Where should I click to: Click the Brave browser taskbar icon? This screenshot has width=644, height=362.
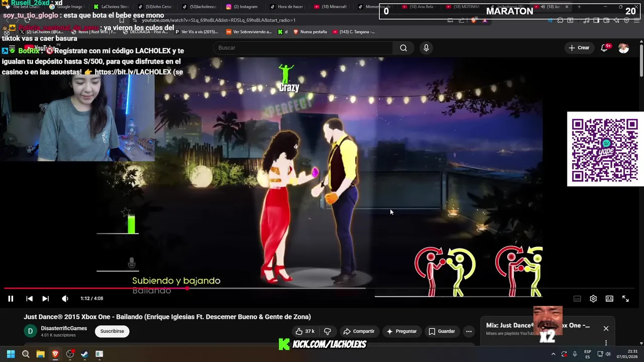[55, 354]
